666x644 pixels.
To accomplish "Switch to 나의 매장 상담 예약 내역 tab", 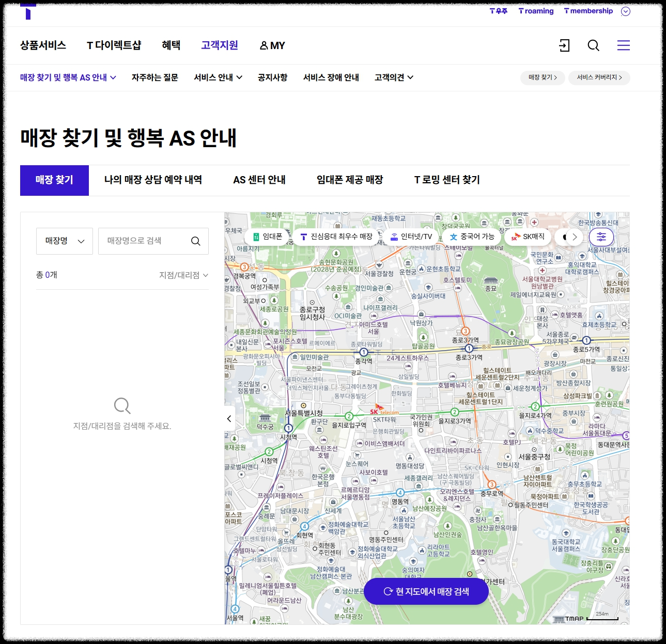I will click(x=153, y=180).
